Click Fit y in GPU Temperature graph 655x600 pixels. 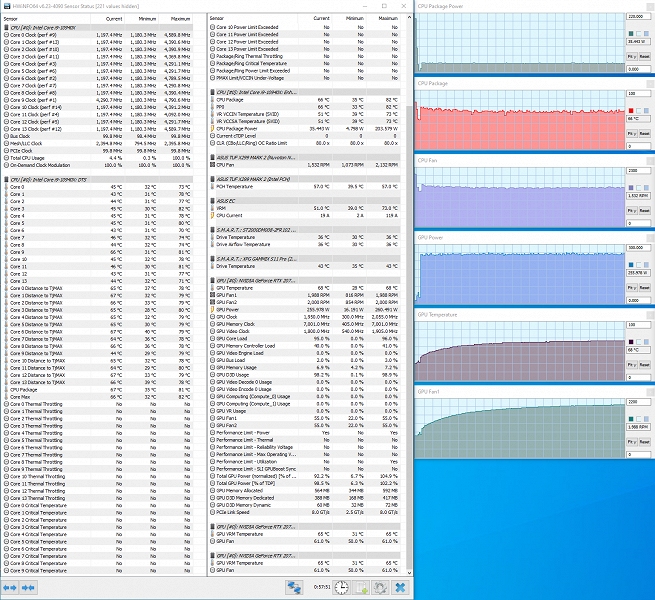[x=632, y=365]
